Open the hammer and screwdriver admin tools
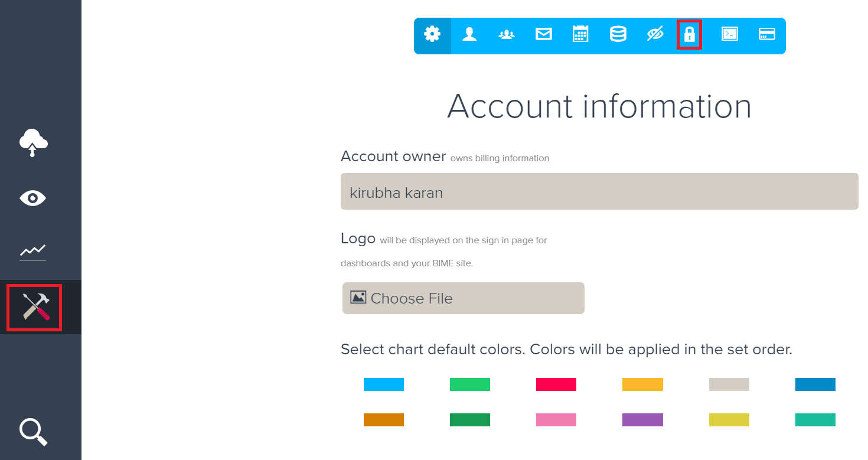The height and width of the screenshot is (460, 868). (x=34, y=307)
